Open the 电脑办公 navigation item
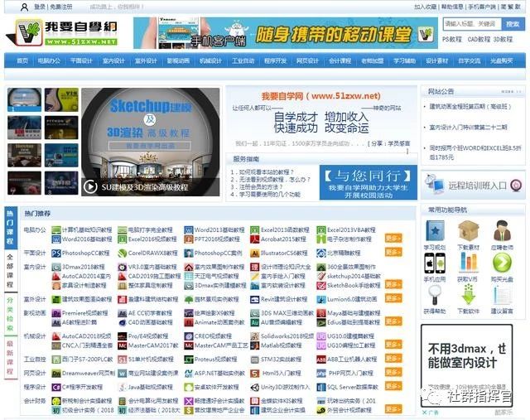This screenshot has width=530, height=420. click(x=49, y=60)
